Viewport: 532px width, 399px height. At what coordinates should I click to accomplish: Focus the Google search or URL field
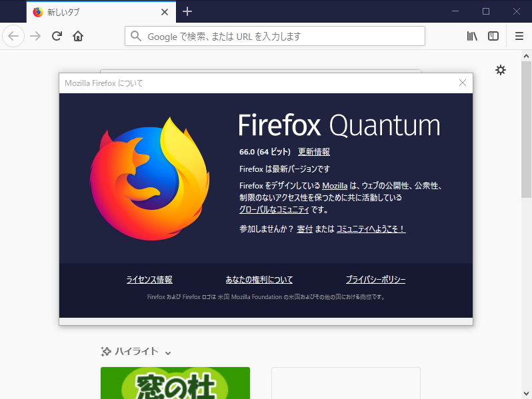275,36
